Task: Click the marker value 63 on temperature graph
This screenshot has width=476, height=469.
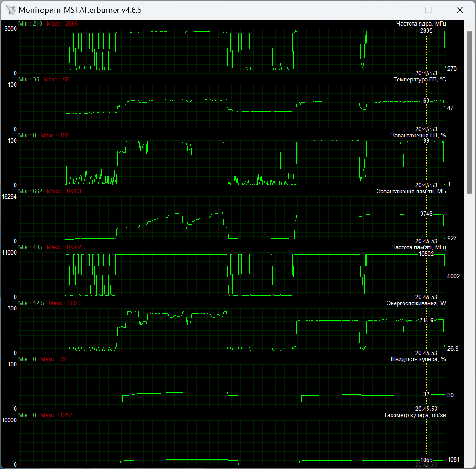Action: pos(426,101)
